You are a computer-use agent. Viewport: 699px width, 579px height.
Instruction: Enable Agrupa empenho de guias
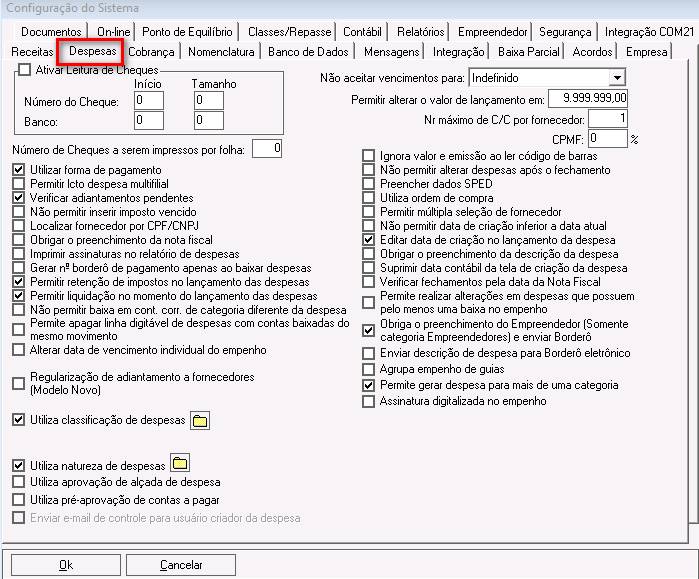click(368, 369)
